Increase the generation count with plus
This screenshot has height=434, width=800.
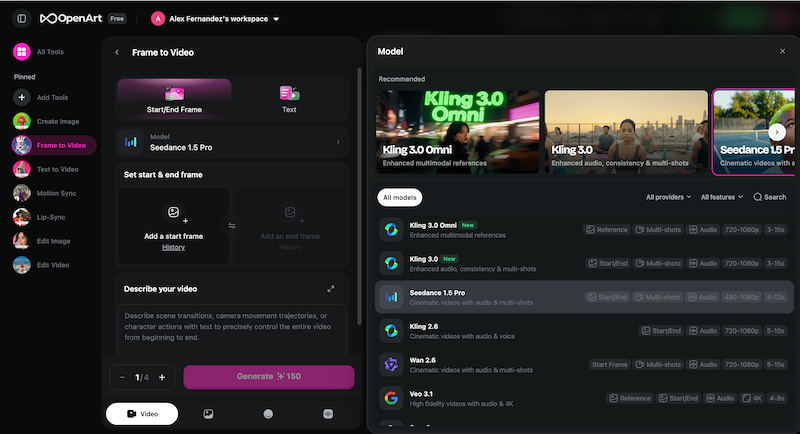(162, 377)
